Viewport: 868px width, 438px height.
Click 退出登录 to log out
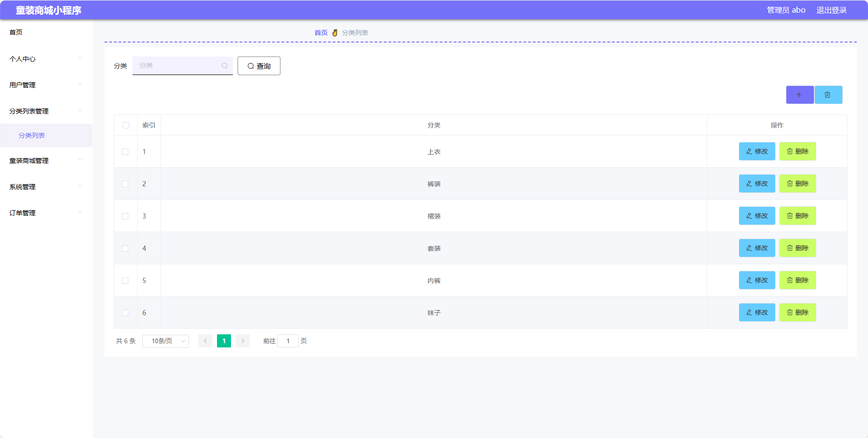coord(832,10)
